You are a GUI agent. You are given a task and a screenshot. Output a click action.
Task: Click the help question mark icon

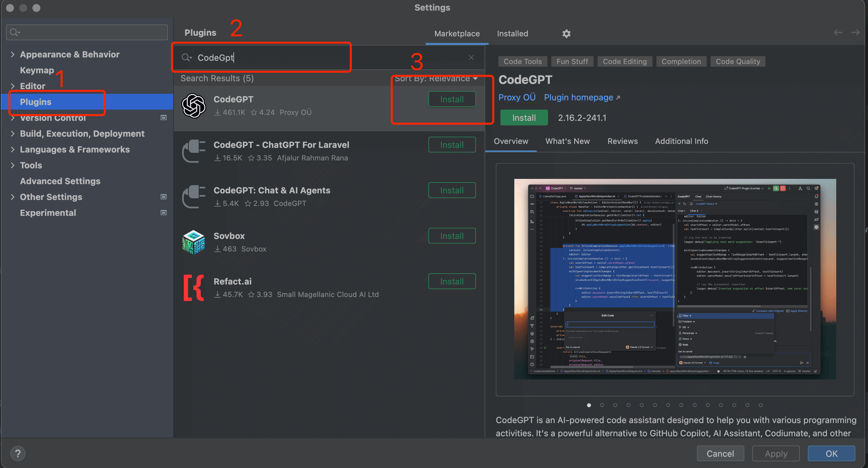click(18, 454)
